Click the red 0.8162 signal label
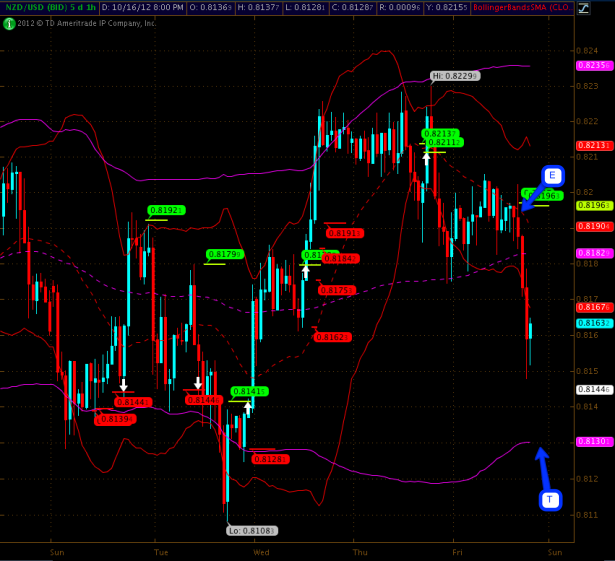Viewport: 615px width, 561px height. click(332, 337)
